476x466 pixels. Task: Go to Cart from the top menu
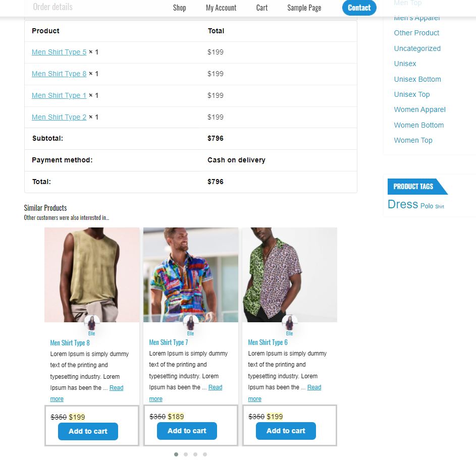tap(261, 8)
